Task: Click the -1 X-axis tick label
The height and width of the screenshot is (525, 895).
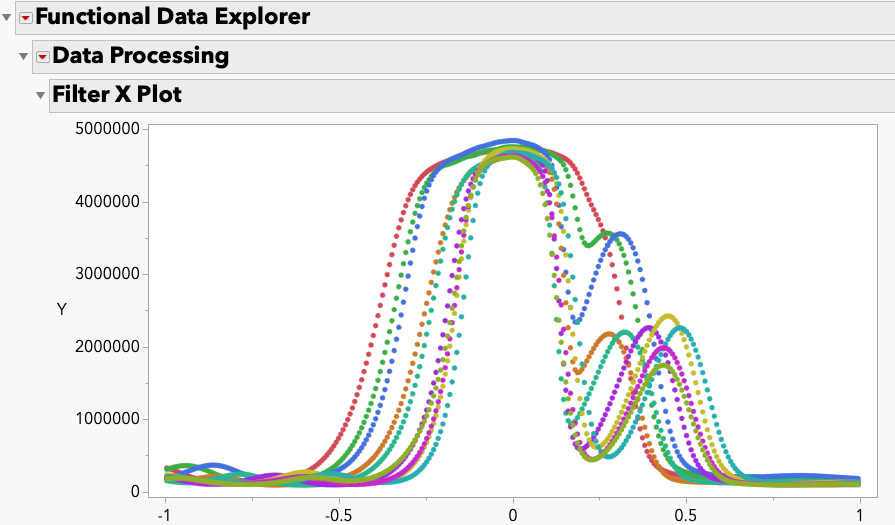Action: [164, 515]
